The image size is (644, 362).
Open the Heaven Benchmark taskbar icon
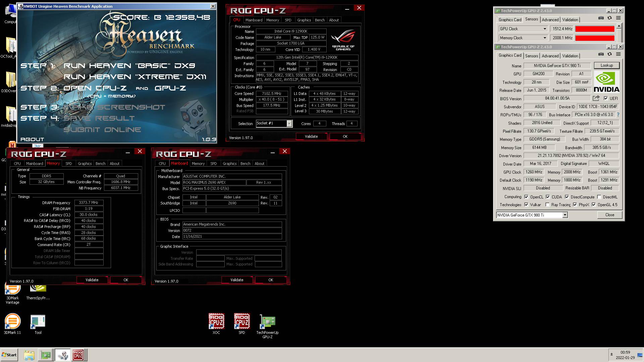(x=62, y=355)
